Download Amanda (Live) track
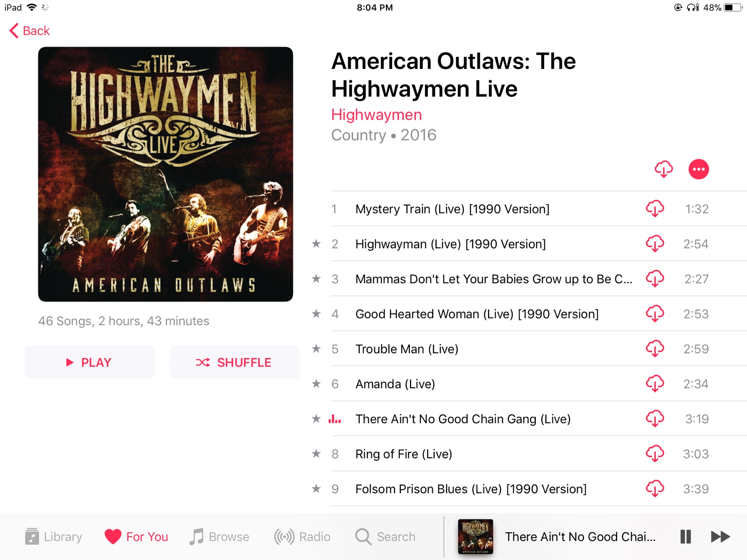 (655, 384)
